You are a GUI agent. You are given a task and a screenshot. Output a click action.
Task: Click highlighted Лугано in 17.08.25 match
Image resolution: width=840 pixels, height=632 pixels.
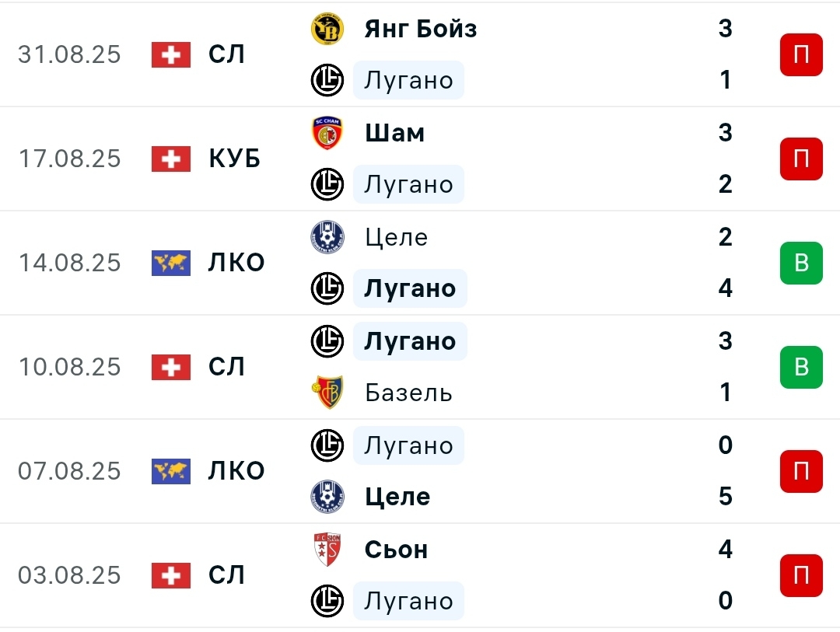click(x=409, y=184)
